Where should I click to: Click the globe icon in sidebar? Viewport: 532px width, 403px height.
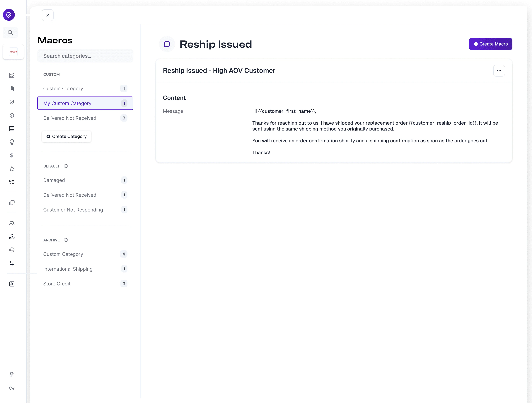(12, 250)
